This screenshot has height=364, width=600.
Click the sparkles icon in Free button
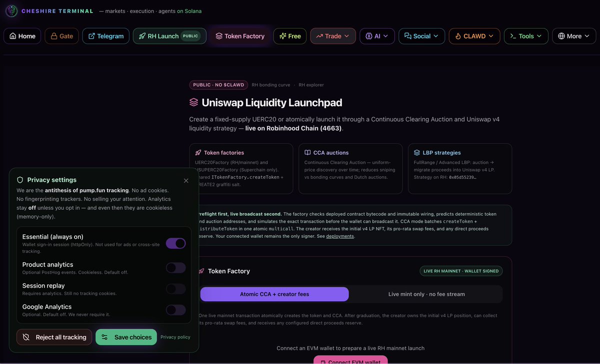[x=283, y=36]
